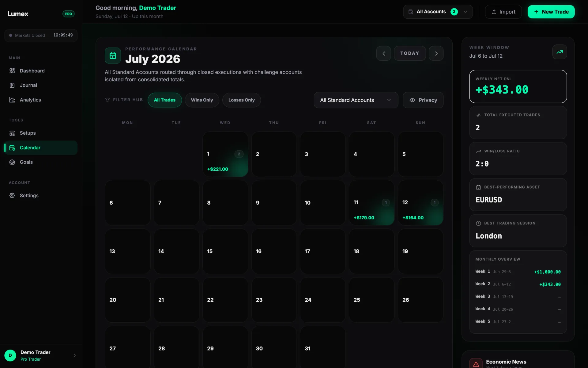Click the Week Window trend arrow icon

pos(560,52)
